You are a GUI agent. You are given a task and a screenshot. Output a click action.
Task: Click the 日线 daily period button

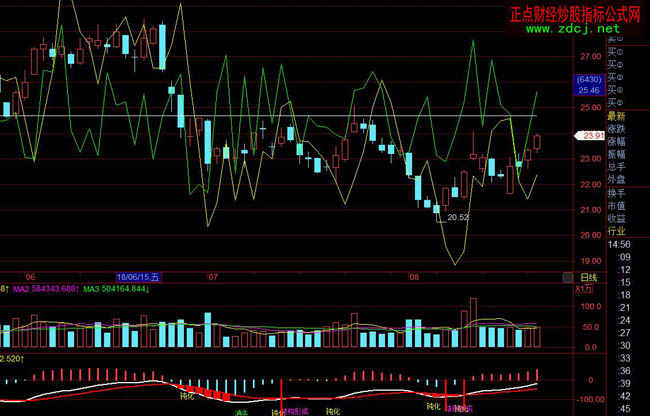588,277
